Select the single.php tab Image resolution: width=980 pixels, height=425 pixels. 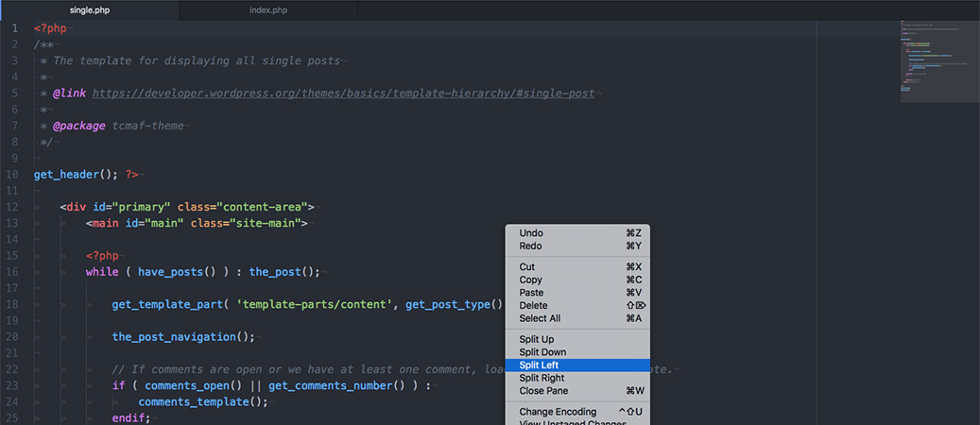point(90,10)
